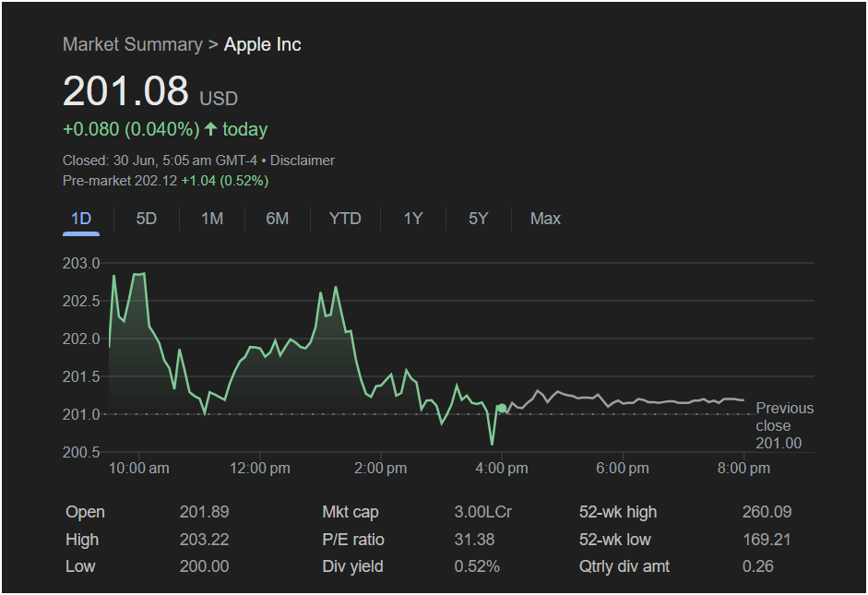Screen dimensions: 868x595
Task: Click the USD currency label
Action: coord(219,99)
